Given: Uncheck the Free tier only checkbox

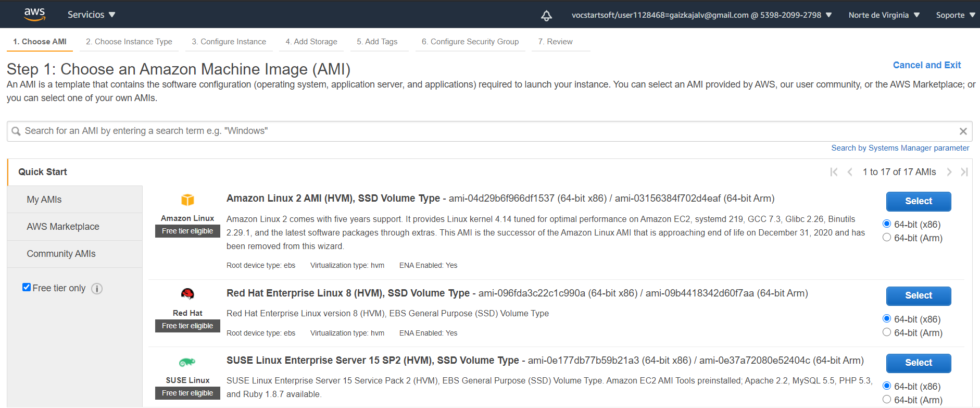Looking at the screenshot, I should 27,287.
